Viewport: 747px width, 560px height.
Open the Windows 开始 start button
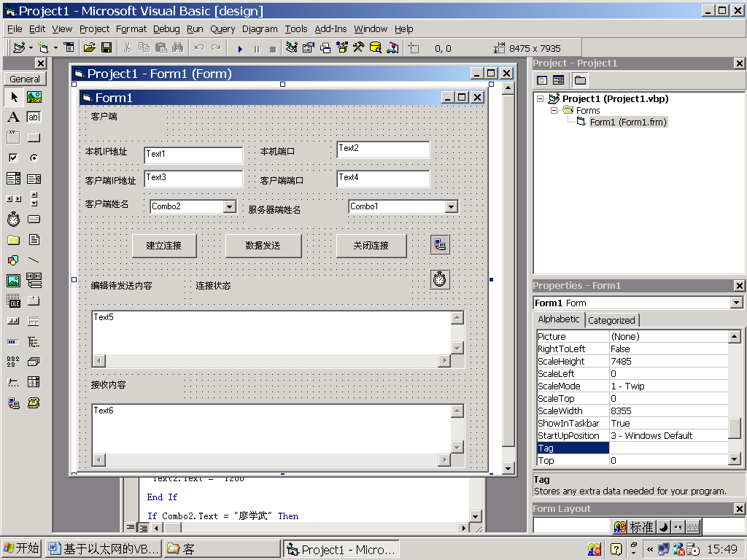[21, 549]
